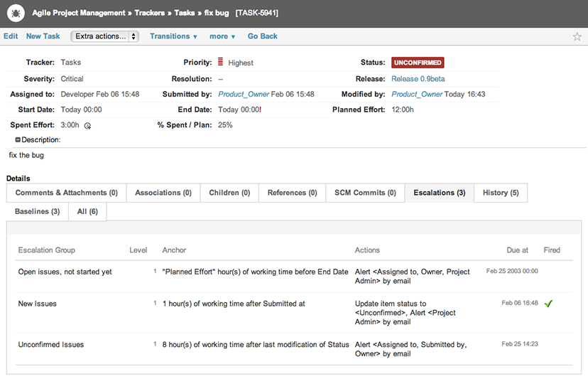Image resolution: width=588 pixels, height=379 pixels.
Task: Star this task as favorite
Action: pyautogui.click(x=577, y=36)
